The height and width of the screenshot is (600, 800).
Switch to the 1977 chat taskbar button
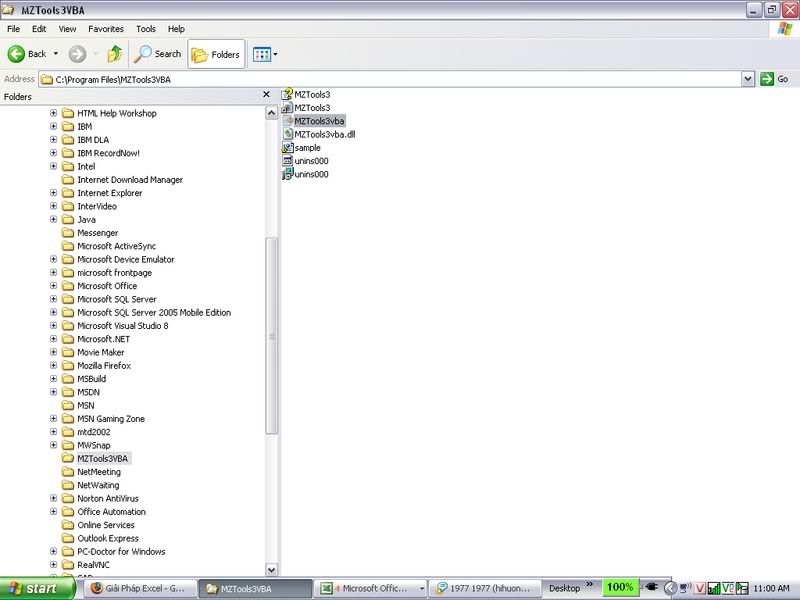pos(484,588)
